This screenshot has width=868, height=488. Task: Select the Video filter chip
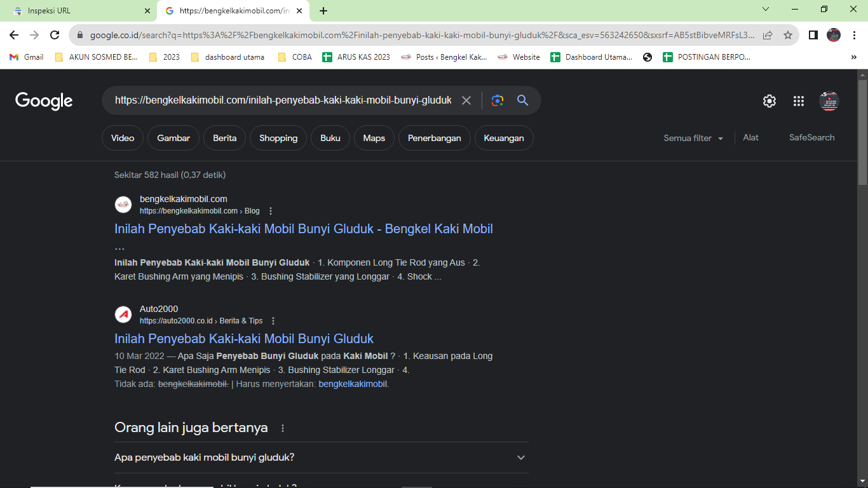123,138
